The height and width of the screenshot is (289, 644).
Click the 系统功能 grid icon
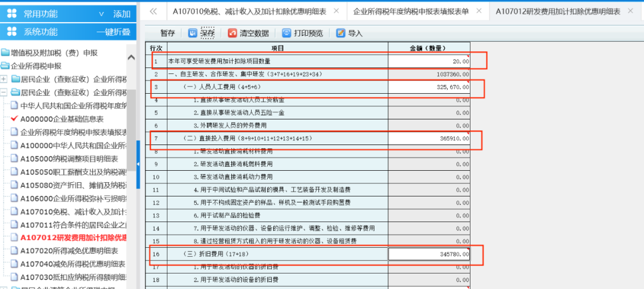pos(13,32)
